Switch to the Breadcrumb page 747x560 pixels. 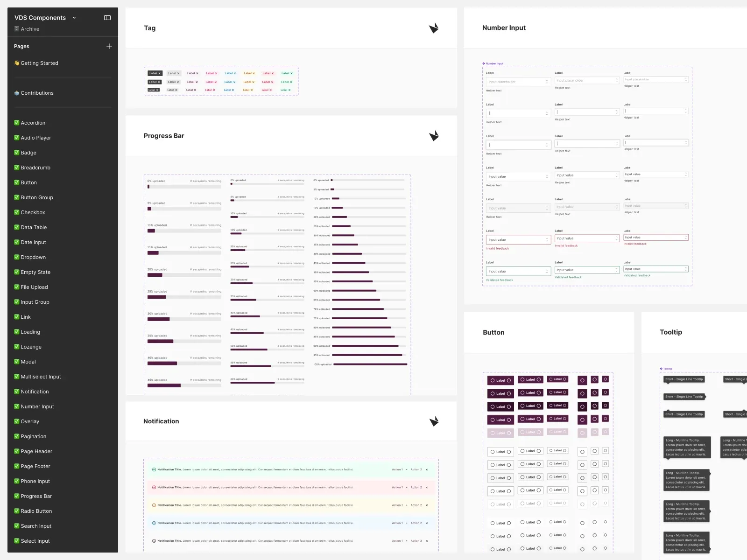(35, 168)
